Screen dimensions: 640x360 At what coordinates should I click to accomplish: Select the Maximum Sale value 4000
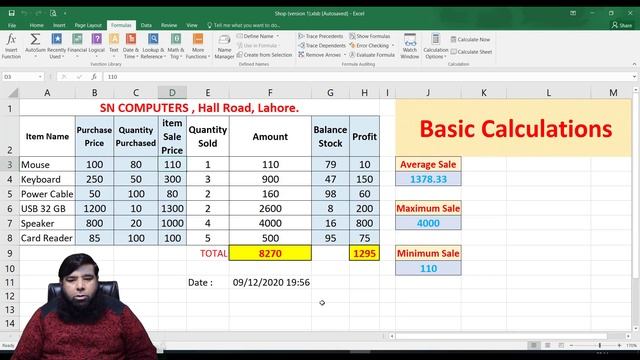coord(428,223)
